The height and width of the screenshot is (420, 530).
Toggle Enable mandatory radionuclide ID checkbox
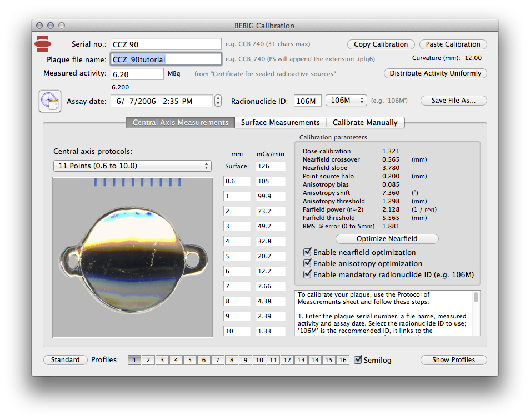307,274
